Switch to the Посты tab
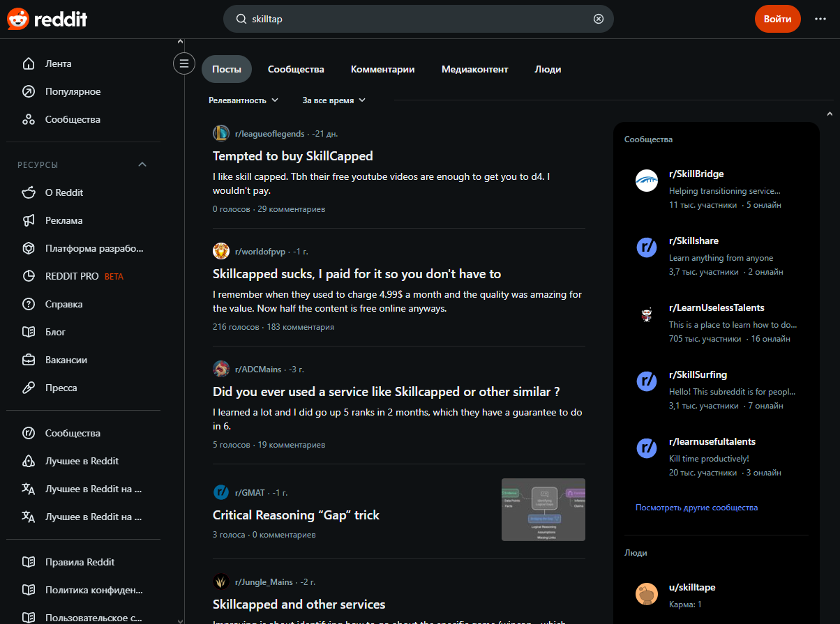Screen dimensions: 840x624 227,69
